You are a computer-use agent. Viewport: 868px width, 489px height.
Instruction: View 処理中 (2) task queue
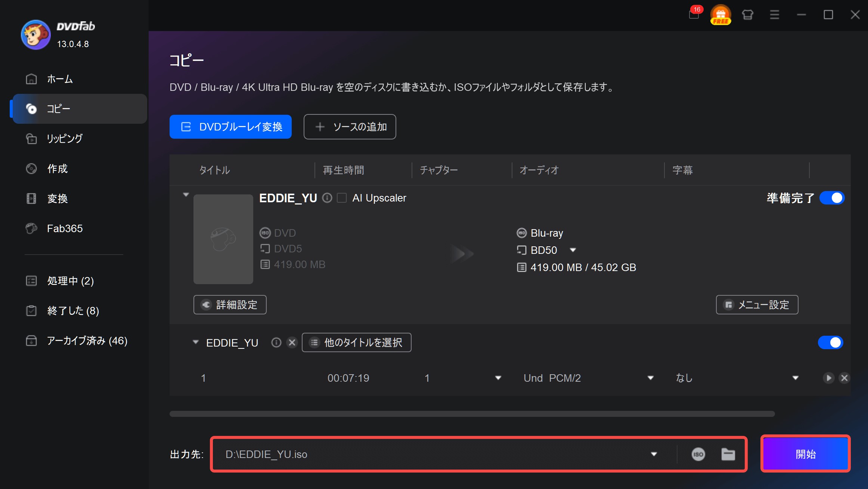[79, 281]
